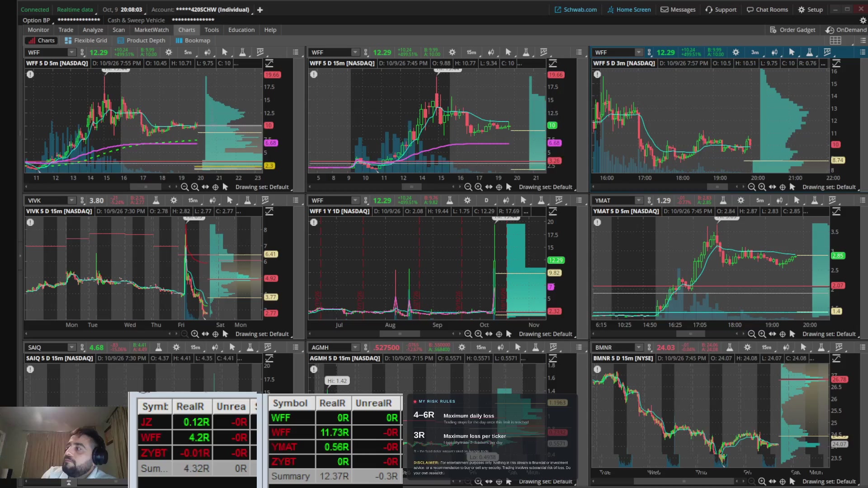Click the expand arrows icon under VIVK chart
Image resolution: width=868 pixels, height=488 pixels.
point(205,334)
